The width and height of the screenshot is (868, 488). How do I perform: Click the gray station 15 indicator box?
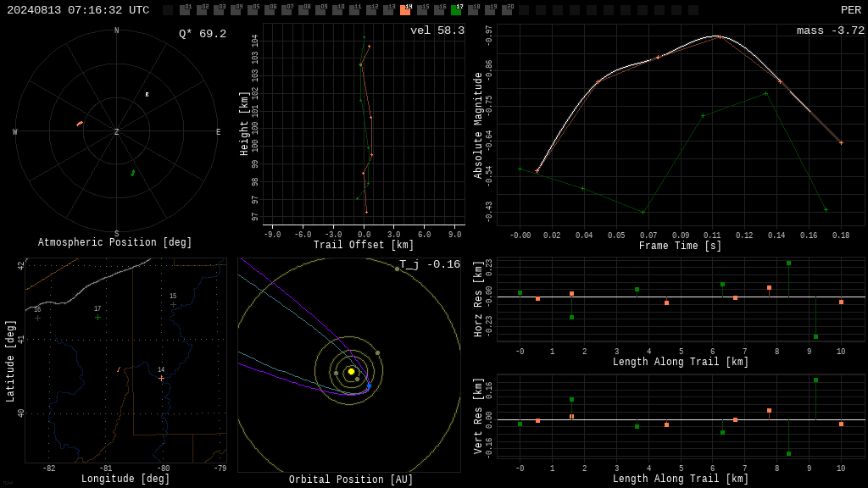coord(422,9)
